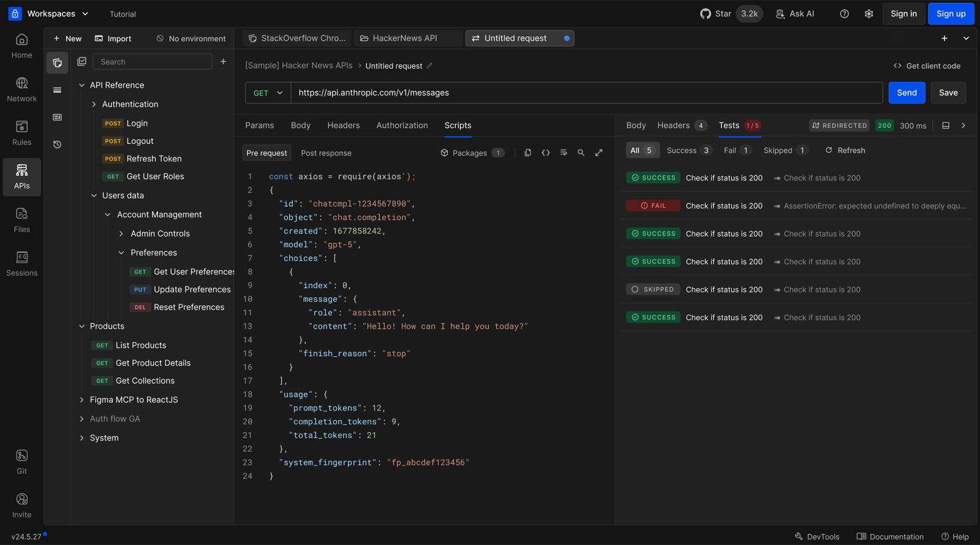This screenshot has width=980, height=545.
Task: Expand the System folder
Action: click(x=82, y=438)
